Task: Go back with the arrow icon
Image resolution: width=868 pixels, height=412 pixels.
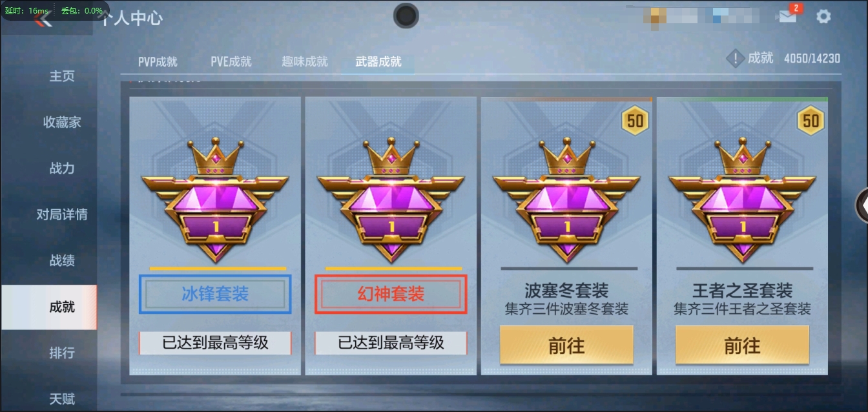Action: pyautogui.click(x=43, y=19)
